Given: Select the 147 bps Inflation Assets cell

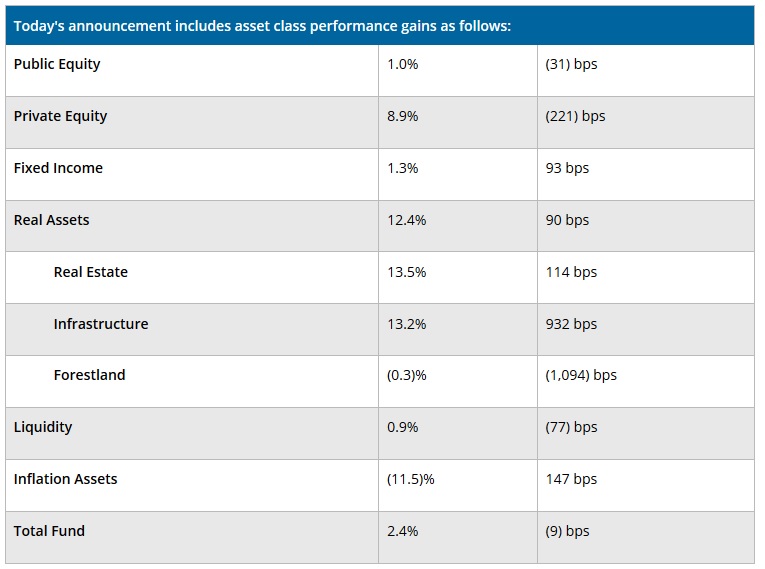Looking at the screenshot, I should tap(571, 479).
